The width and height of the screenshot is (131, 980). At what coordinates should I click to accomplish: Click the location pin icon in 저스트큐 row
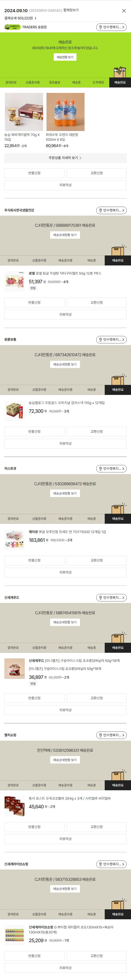pyautogui.click(x=101, y=469)
